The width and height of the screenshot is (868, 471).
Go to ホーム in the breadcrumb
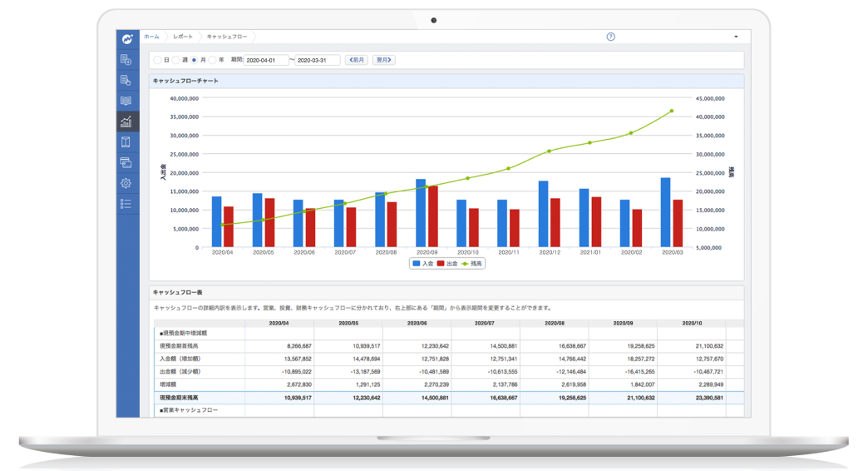(151, 37)
